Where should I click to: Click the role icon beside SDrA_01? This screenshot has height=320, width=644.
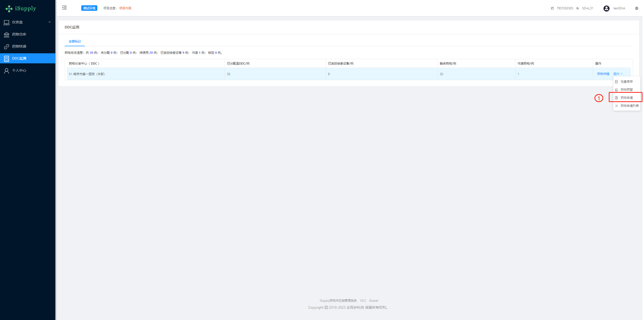[x=578, y=8]
